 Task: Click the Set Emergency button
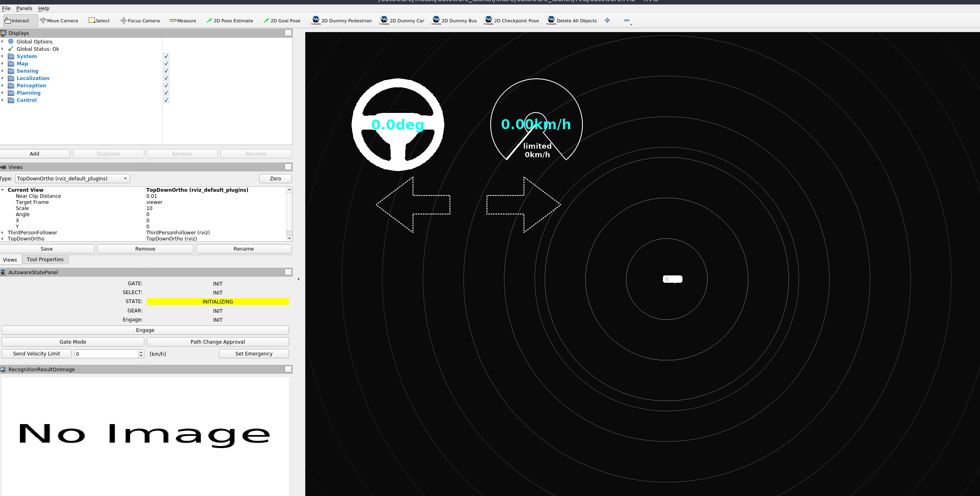click(254, 353)
